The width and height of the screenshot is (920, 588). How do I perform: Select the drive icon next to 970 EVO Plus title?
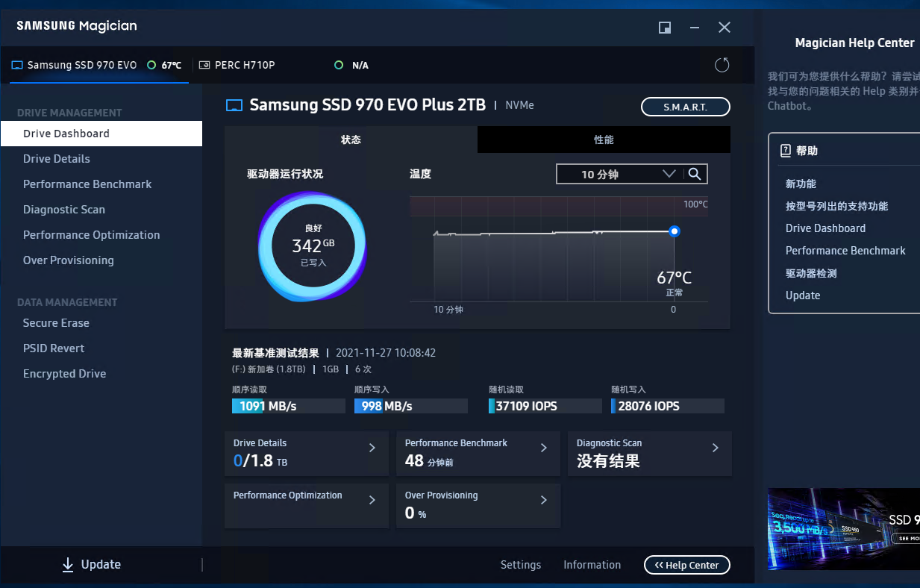click(234, 105)
